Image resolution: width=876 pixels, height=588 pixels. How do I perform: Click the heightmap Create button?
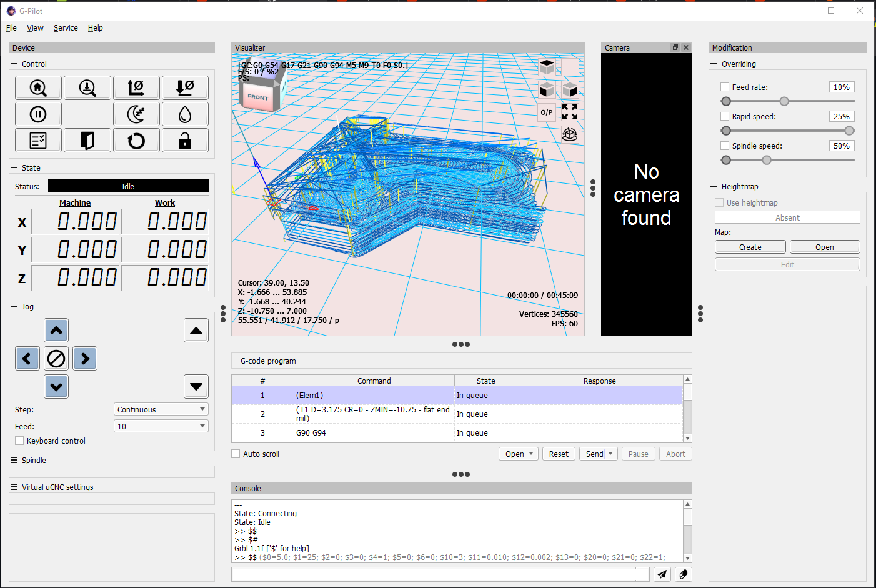click(x=750, y=247)
